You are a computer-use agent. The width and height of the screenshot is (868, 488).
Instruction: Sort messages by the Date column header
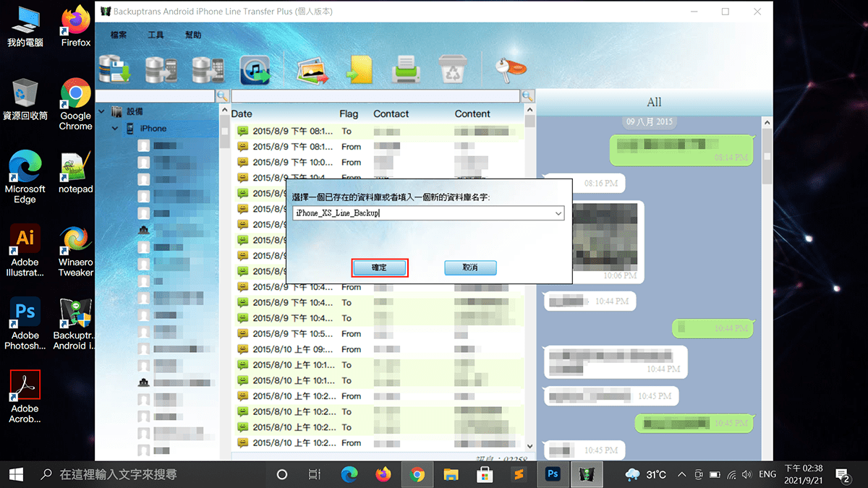(x=242, y=114)
